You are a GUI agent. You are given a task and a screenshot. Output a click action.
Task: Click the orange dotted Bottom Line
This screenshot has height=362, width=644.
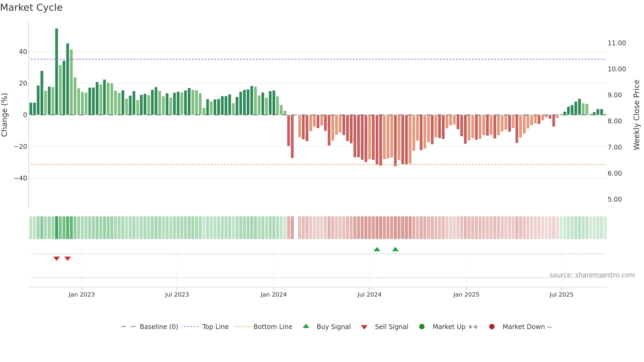(x=318, y=164)
